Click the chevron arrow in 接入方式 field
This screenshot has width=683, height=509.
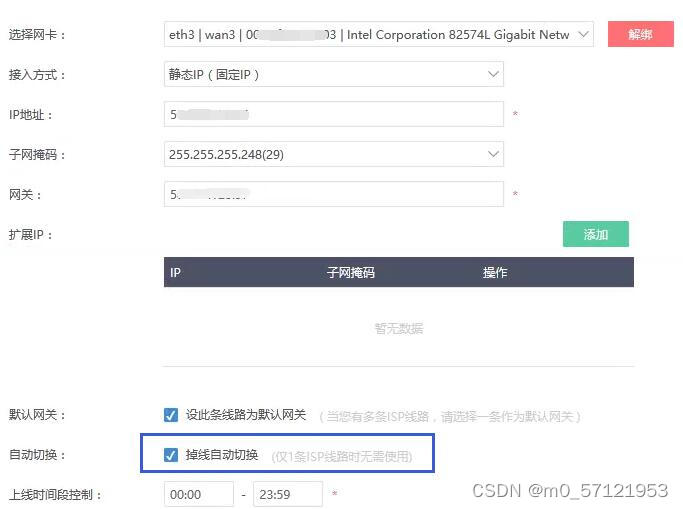493,74
